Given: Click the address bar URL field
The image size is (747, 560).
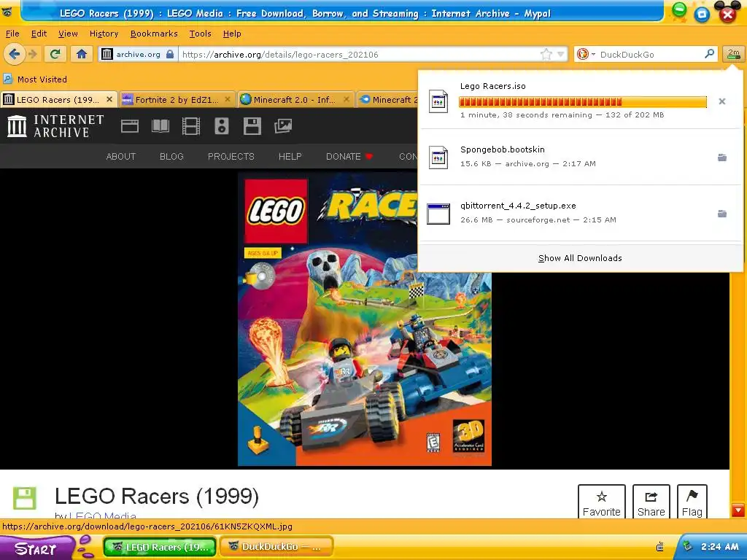Looking at the screenshot, I should [360, 54].
